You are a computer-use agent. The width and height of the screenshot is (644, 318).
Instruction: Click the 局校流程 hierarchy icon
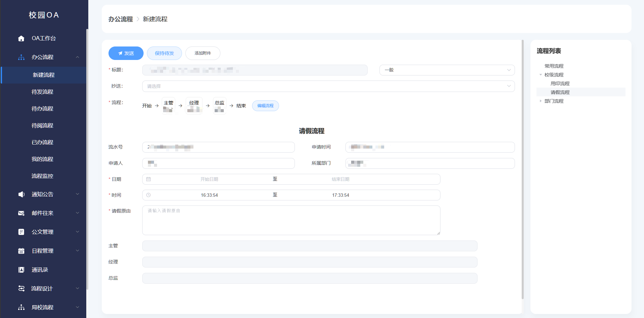[21, 308]
